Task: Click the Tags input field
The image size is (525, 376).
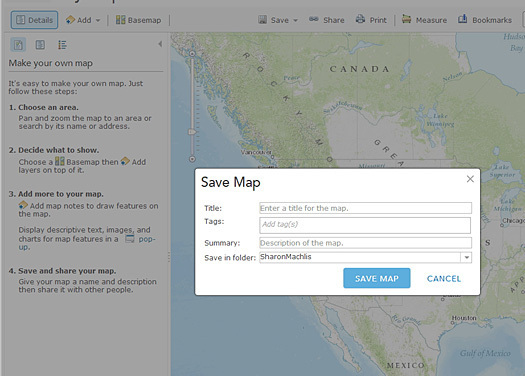Action: [365, 225]
